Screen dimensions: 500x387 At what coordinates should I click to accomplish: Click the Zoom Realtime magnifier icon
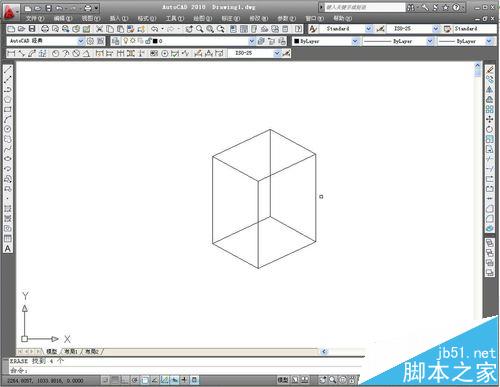199,29
